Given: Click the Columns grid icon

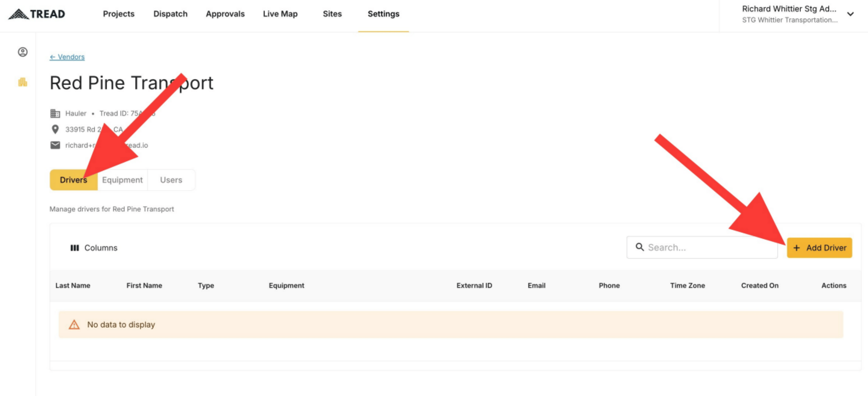Looking at the screenshot, I should click(x=75, y=248).
